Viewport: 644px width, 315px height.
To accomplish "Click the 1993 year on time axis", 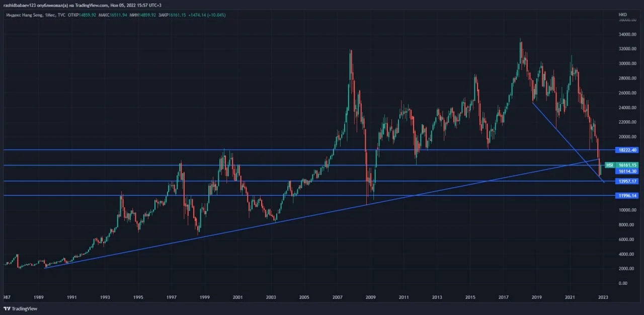I will click(x=105, y=297).
